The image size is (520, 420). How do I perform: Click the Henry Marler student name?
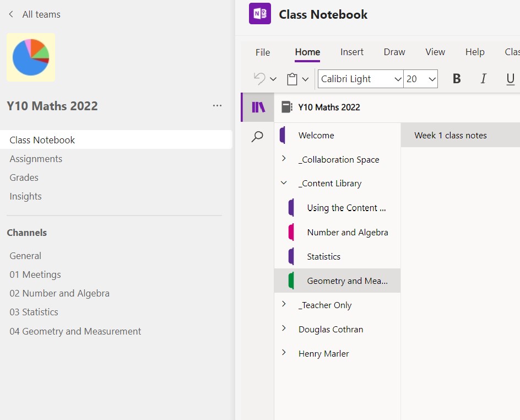(x=324, y=354)
